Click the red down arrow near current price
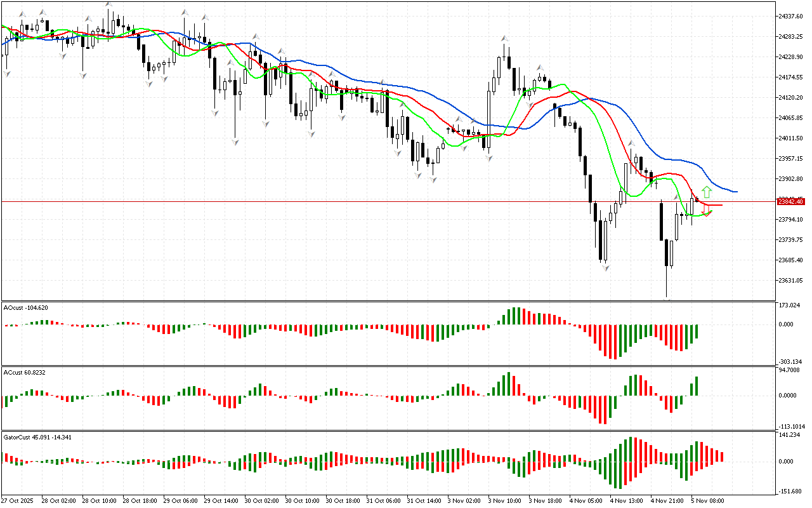This screenshot has height=508, width=812. (706, 211)
